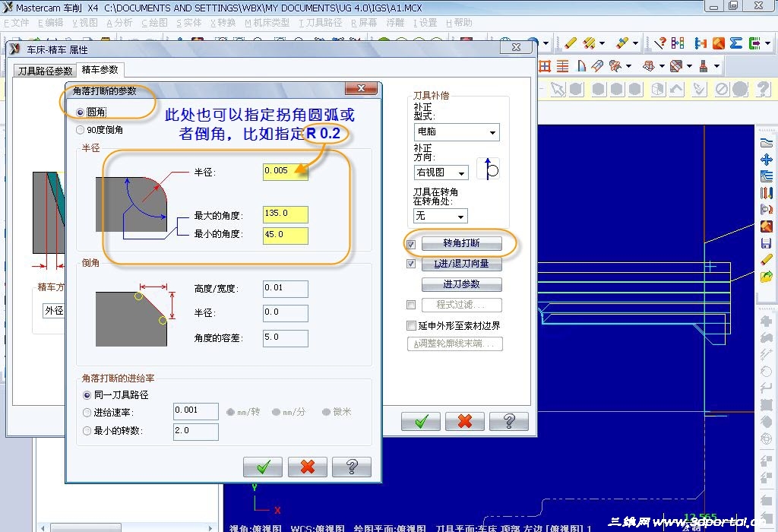Switch to the 刀具路径参数 tab

click(45, 71)
